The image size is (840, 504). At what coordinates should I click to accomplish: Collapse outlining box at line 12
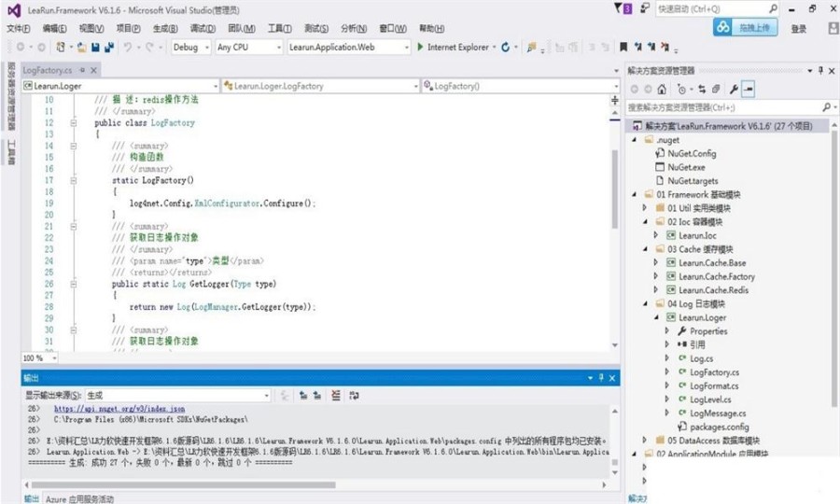(74, 122)
